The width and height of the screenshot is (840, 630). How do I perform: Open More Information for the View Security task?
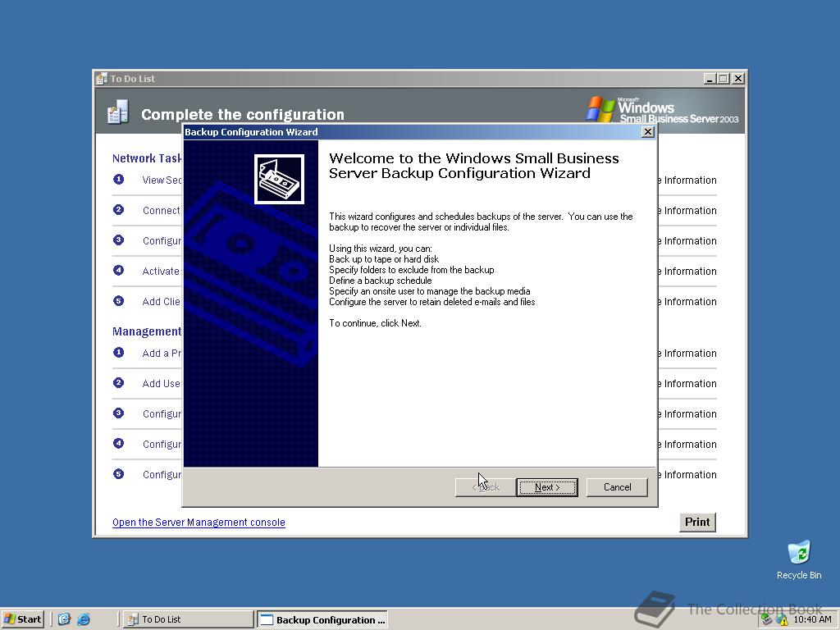click(x=687, y=180)
